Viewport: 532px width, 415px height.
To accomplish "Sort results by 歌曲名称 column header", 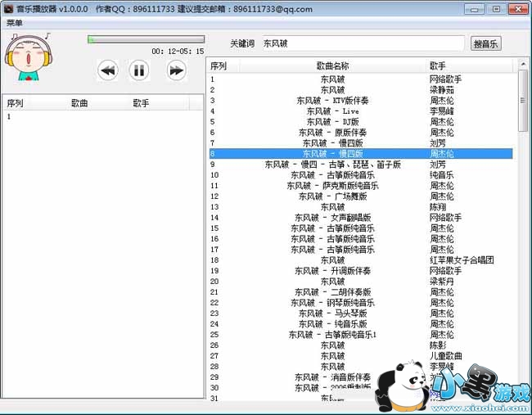I will click(332, 65).
